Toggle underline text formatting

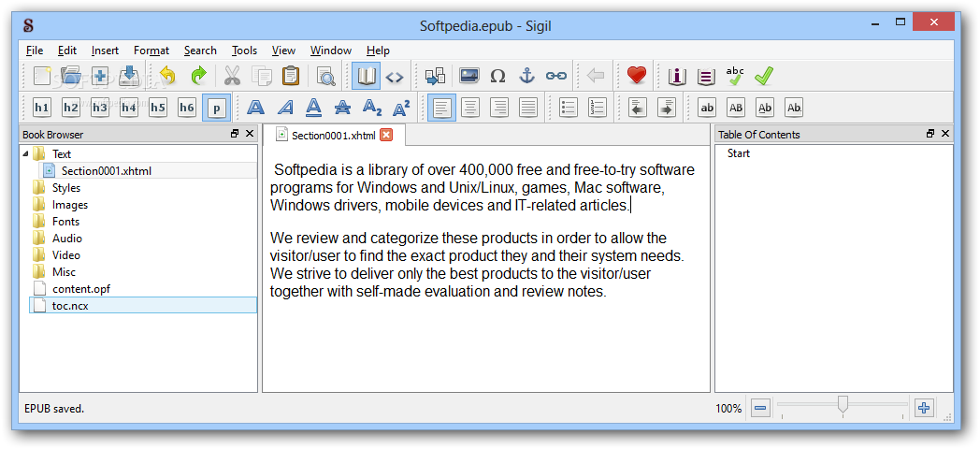pos(314,108)
